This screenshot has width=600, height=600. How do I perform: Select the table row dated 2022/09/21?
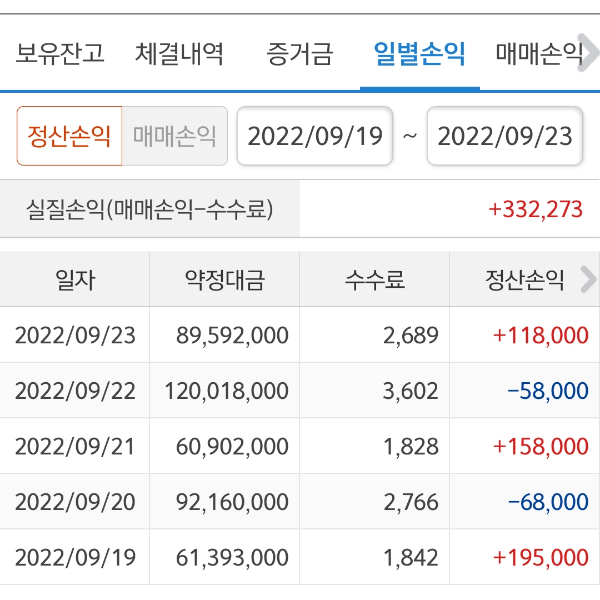point(300,446)
